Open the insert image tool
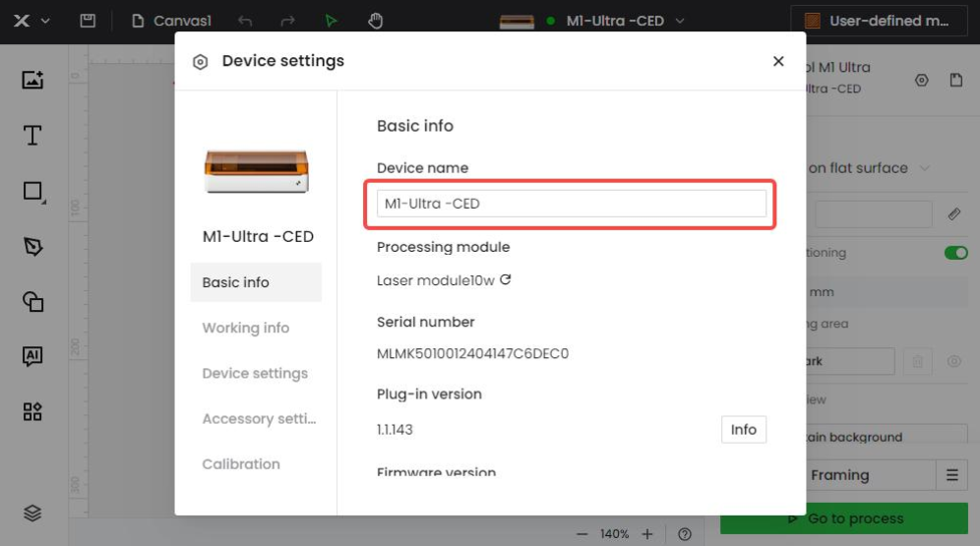This screenshot has width=980, height=546. (32, 80)
